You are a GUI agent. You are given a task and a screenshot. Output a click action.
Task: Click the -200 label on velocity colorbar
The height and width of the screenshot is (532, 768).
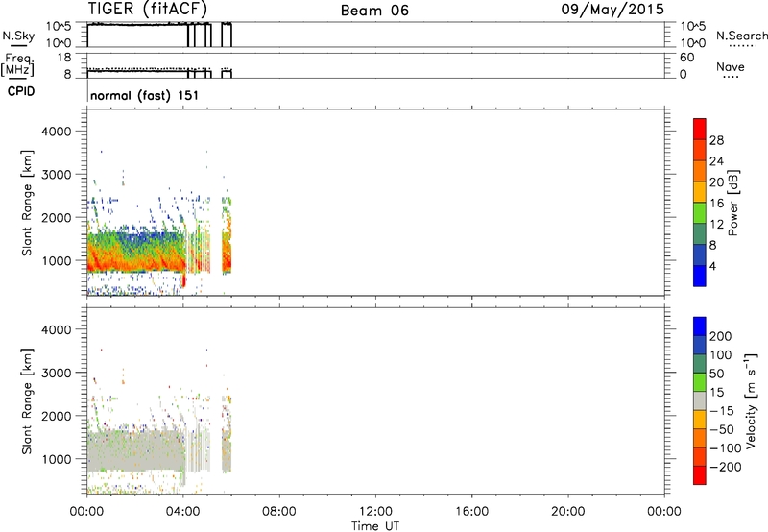pyautogui.click(x=726, y=467)
